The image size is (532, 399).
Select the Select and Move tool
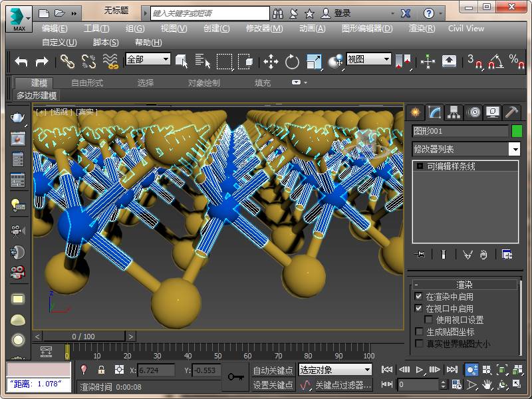tap(271, 62)
